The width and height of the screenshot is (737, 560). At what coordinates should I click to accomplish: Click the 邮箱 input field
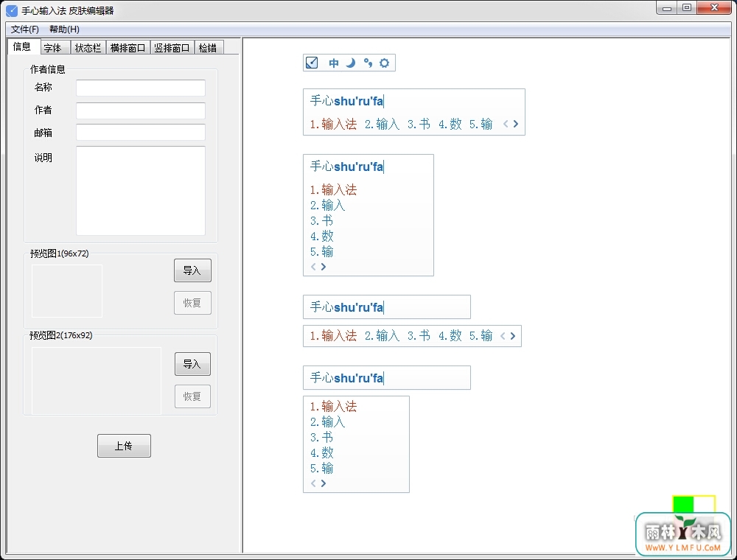pyautogui.click(x=141, y=132)
